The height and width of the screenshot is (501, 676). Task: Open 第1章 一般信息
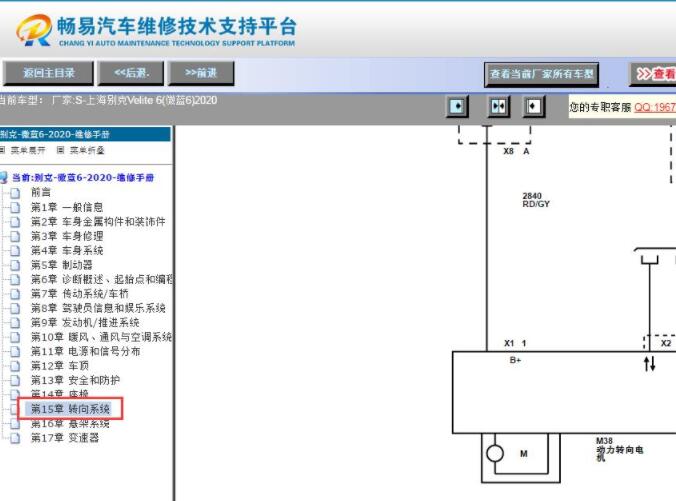tap(66, 207)
